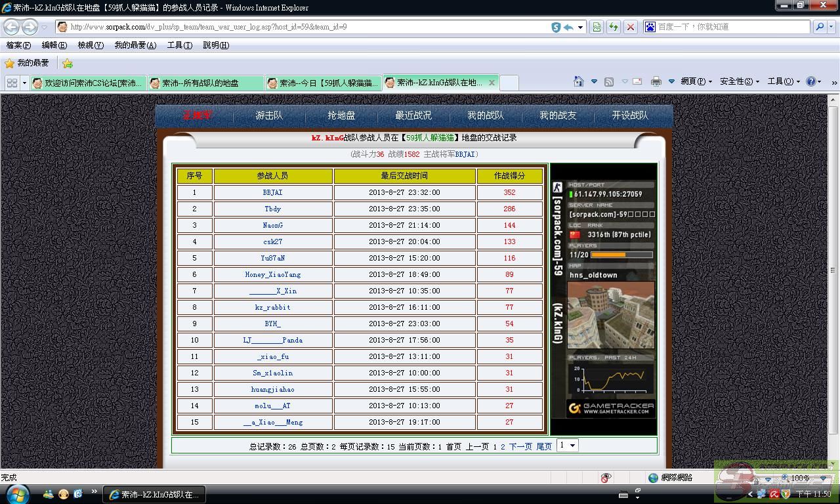Click the Refresh page icon
Image resolution: width=840 pixels, height=504 pixels.
point(613,27)
